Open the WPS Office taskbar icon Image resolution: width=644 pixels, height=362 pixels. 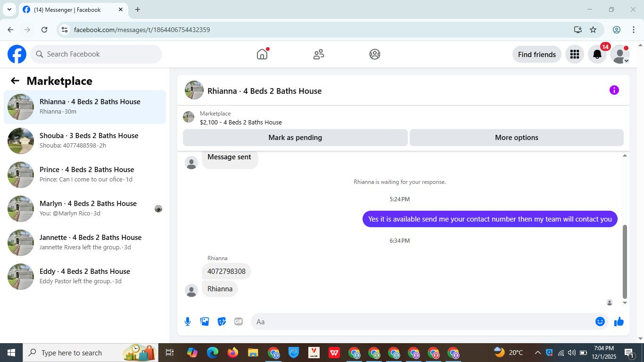coord(334,353)
